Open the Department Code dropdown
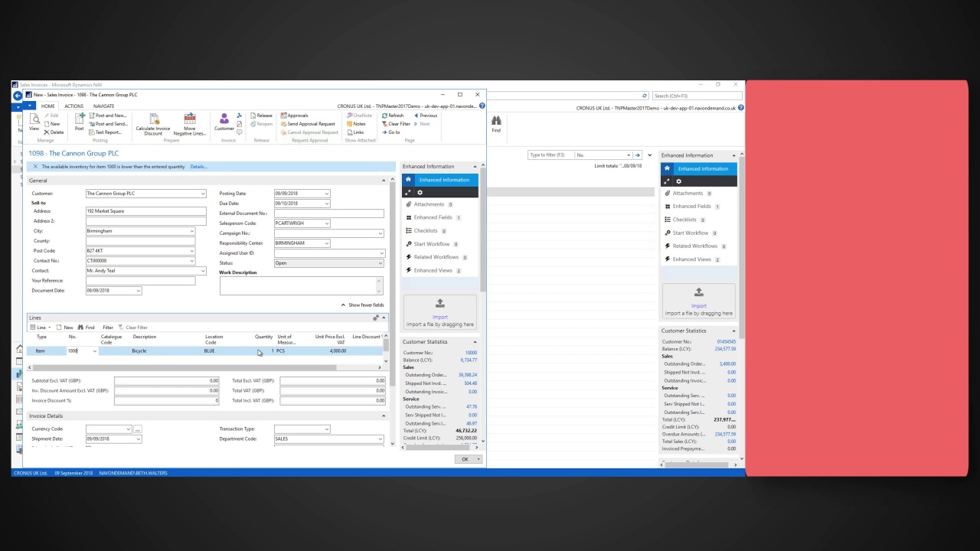980x551 pixels. 380,439
